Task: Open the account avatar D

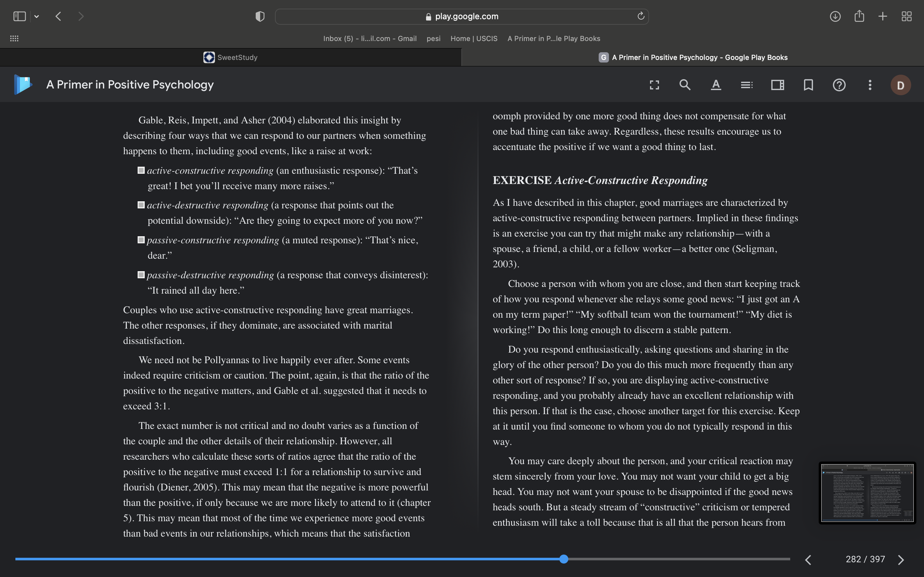Action: (x=901, y=85)
